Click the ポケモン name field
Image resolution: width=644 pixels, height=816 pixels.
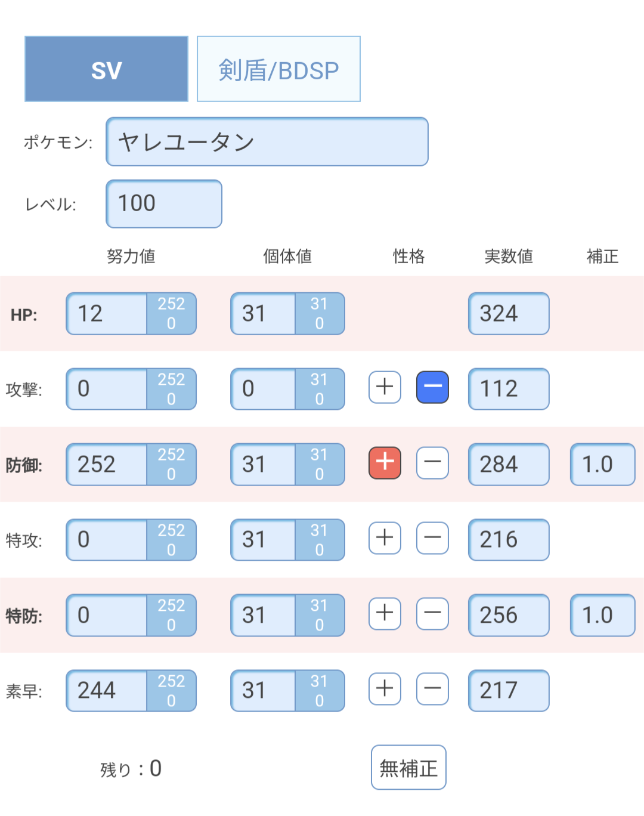click(267, 142)
